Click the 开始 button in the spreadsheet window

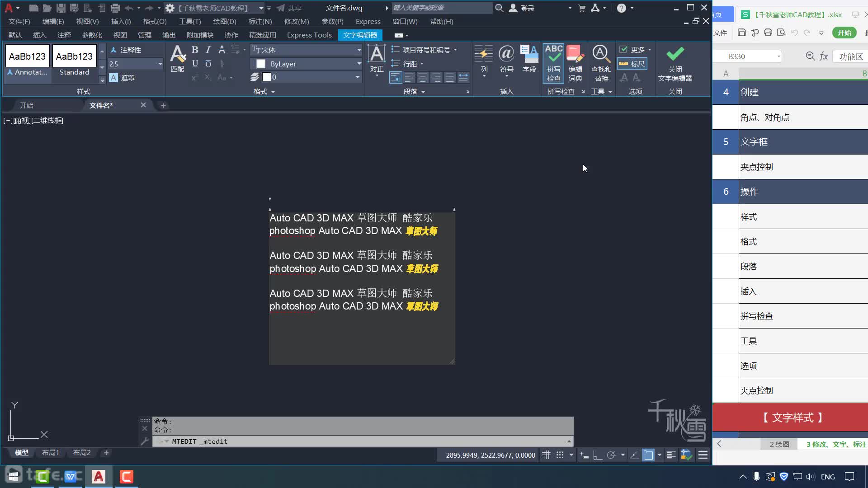click(x=844, y=33)
